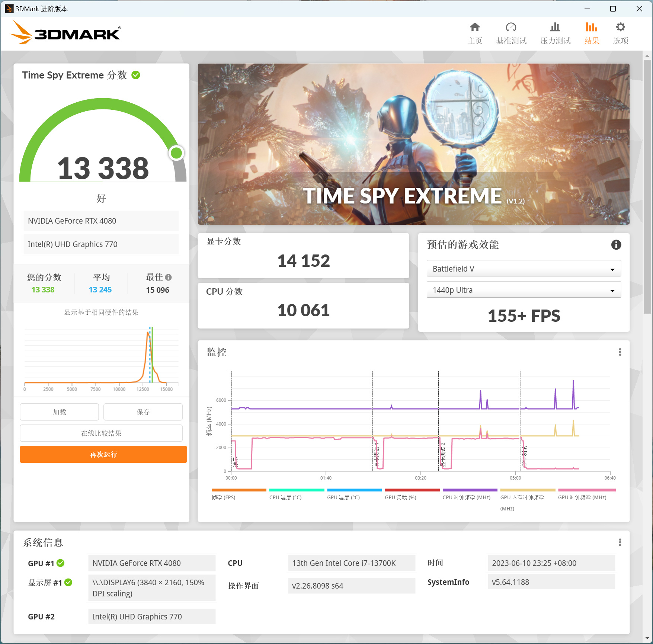653x644 pixels.
Task: Toggle the GPU 温度 (°C) legend series
Action: [x=354, y=495]
